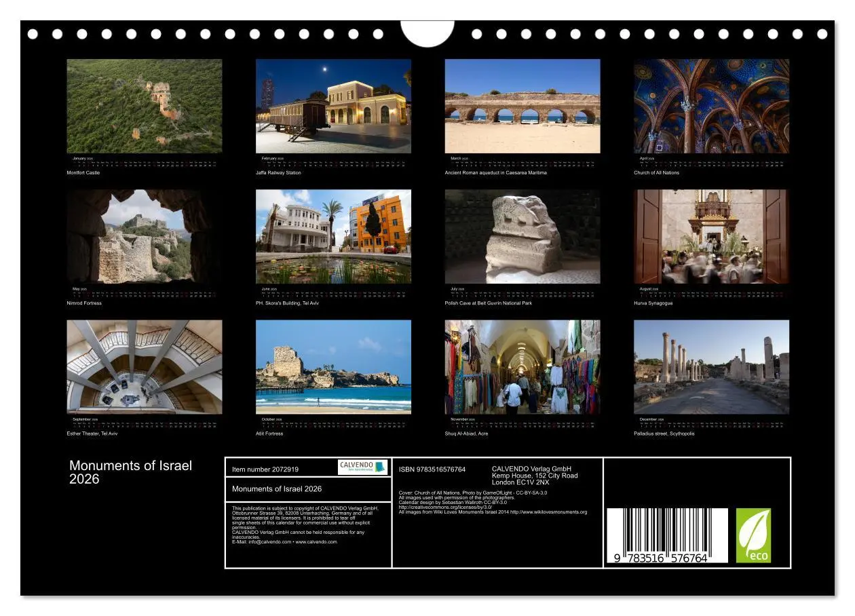Screen dimensions: 855x616
Task: Select the Church of All Nations photo
Action: pos(710,105)
